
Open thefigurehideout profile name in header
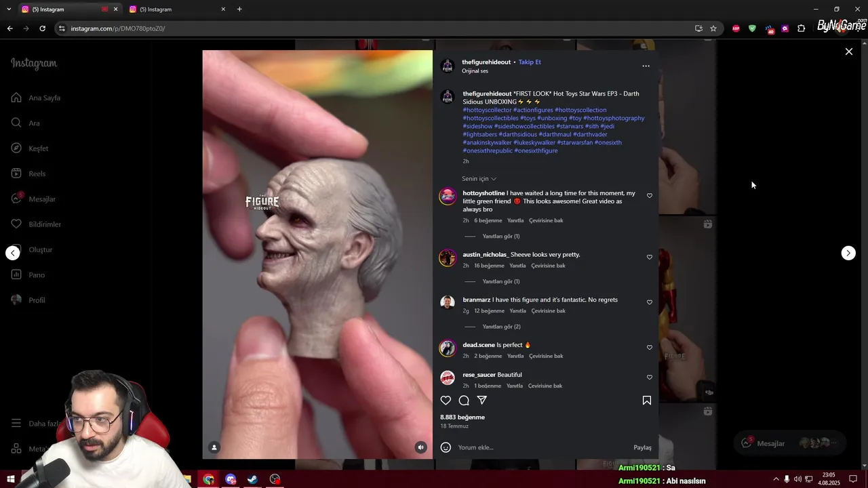[x=486, y=62]
